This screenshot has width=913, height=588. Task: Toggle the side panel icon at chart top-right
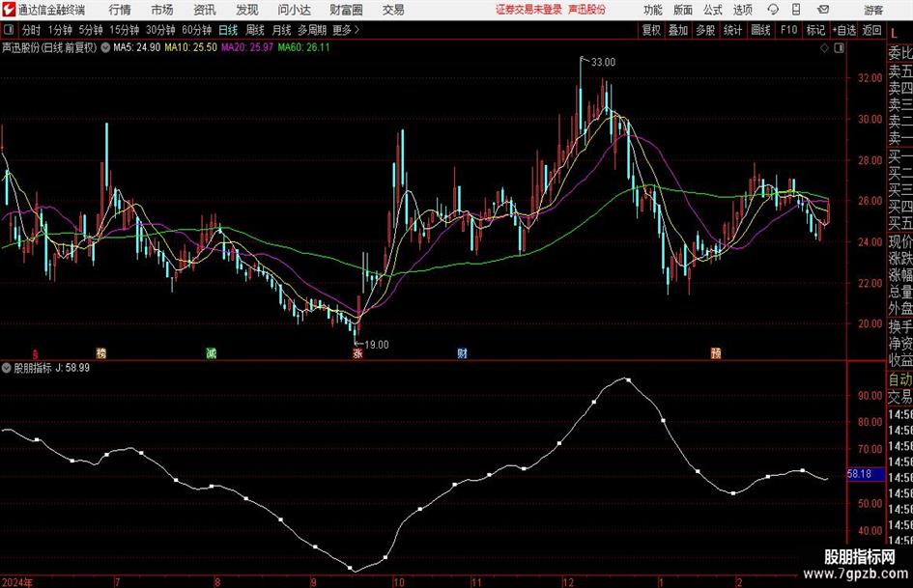[x=839, y=47]
